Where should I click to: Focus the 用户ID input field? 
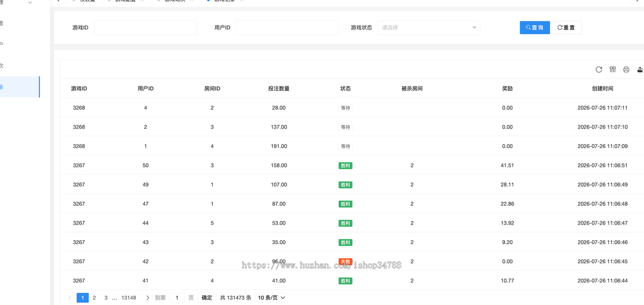pos(287,27)
